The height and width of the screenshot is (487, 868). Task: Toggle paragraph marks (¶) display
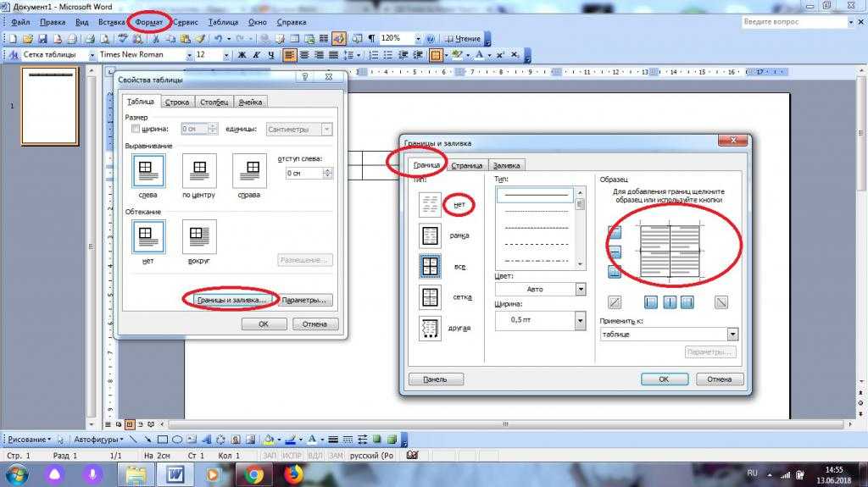(x=371, y=39)
